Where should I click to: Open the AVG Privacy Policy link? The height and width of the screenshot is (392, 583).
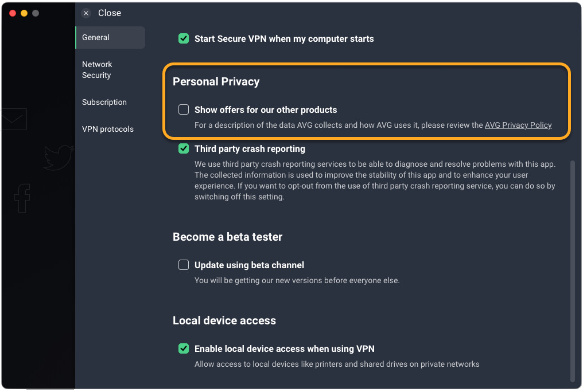coord(518,125)
